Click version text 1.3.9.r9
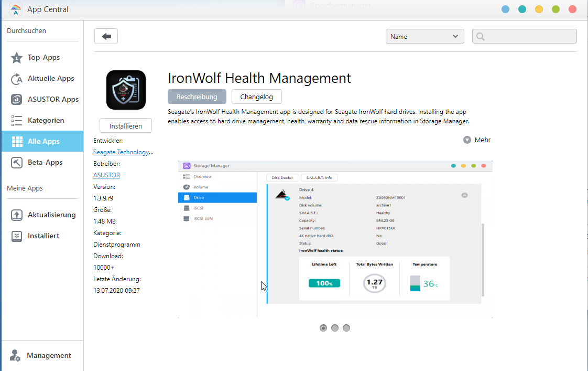Viewport: 588px width, 371px height. [103, 198]
